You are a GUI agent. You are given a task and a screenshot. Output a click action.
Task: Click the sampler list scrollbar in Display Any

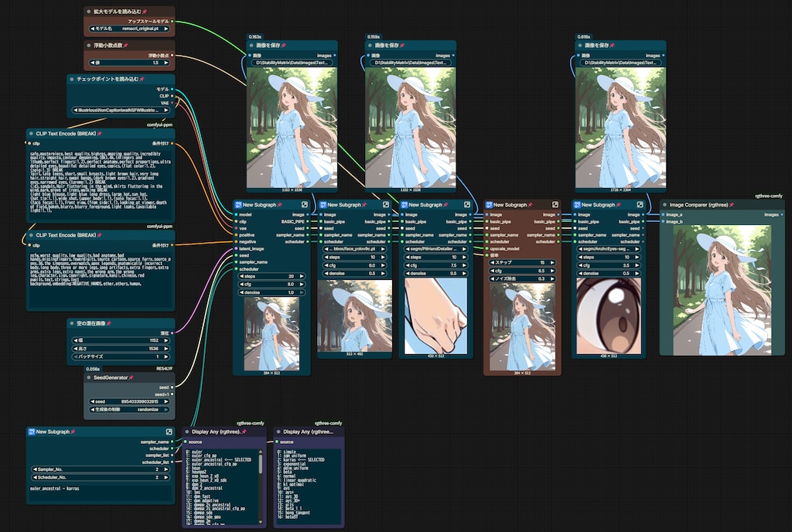(x=261, y=463)
